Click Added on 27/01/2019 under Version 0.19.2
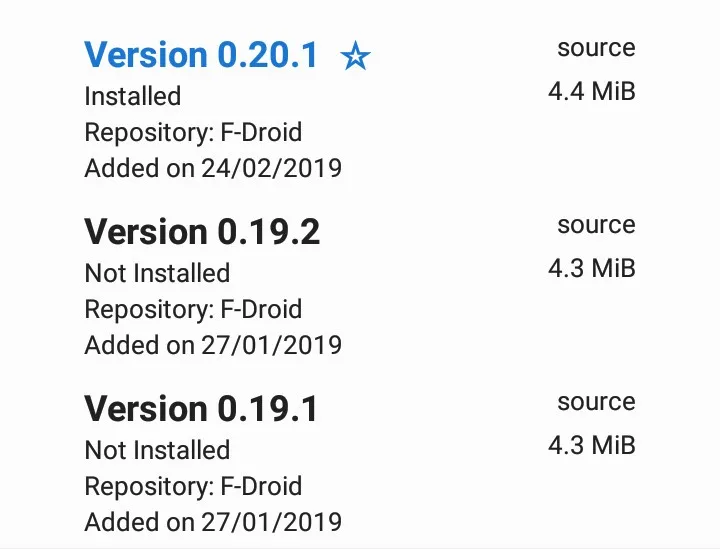Image resolution: width=720 pixels, height=549 pixels. [213, 345]
